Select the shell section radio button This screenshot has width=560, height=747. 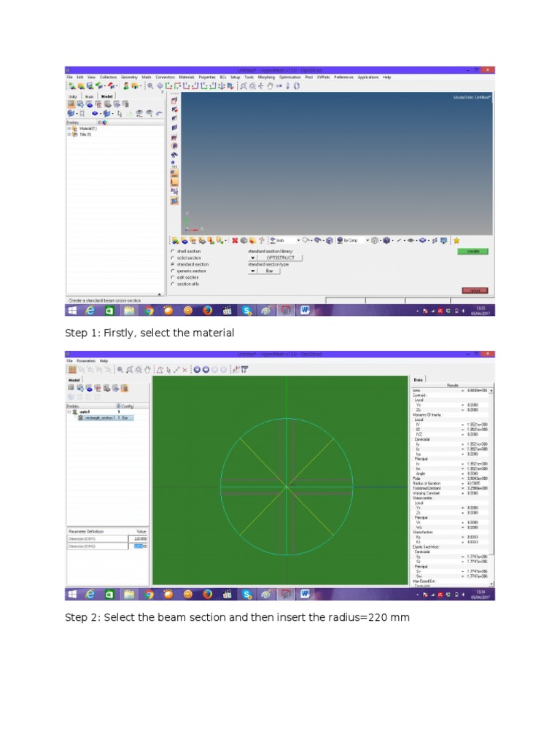pyautogui.click(x=172, y=251)
